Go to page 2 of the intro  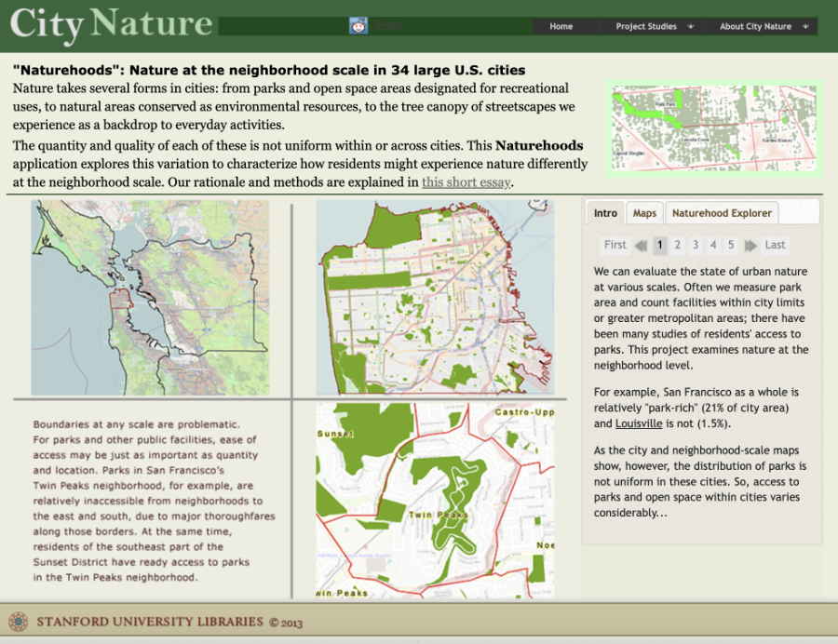point(678,245)
